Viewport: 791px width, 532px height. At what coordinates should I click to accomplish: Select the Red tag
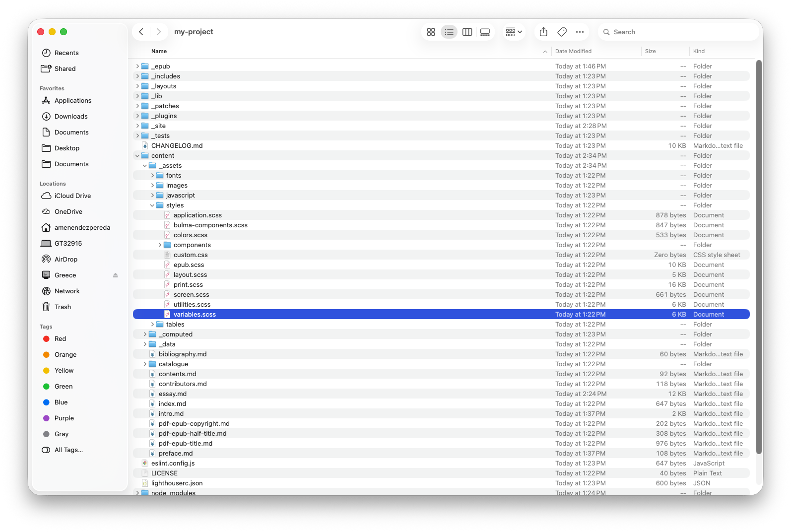(60, 339)
